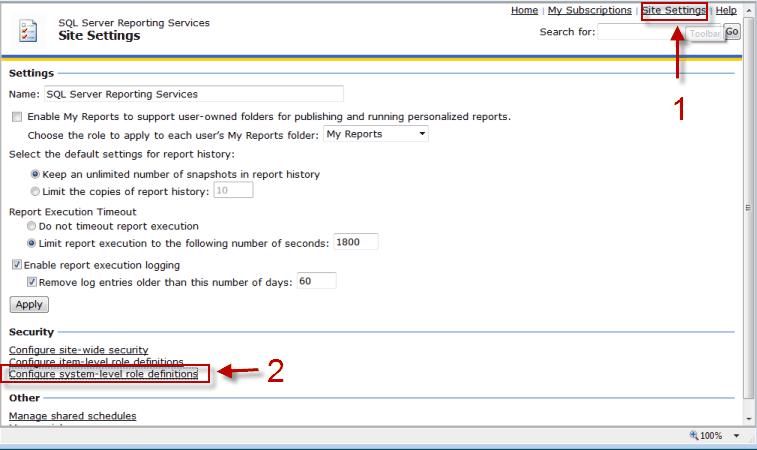The width and height of the screenshot is (757, 450).
Task: Click the Go search button
Action: pos(732,32)
